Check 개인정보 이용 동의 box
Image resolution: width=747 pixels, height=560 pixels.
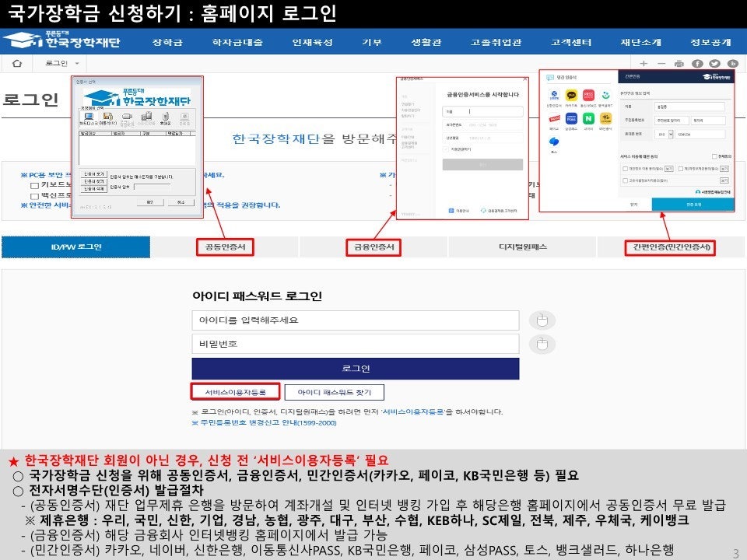(625, 169)
